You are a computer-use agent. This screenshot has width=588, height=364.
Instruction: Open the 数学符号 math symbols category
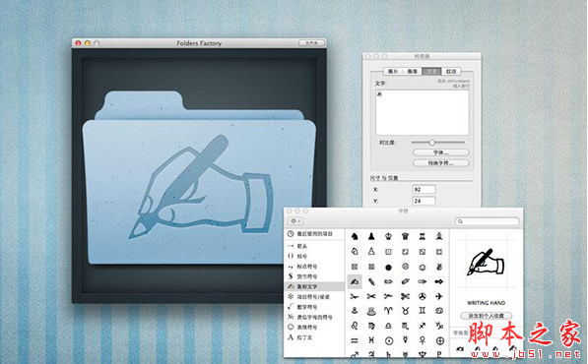(x=314, y=307)
